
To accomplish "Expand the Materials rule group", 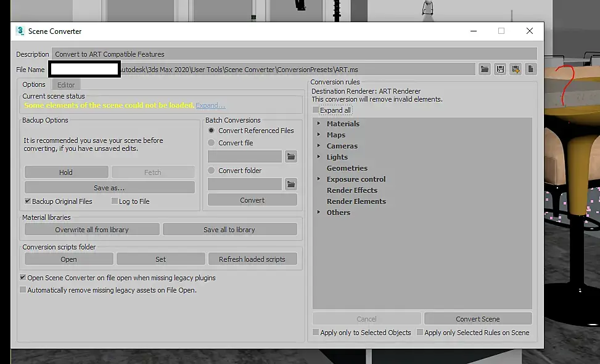I will [318, 124].
